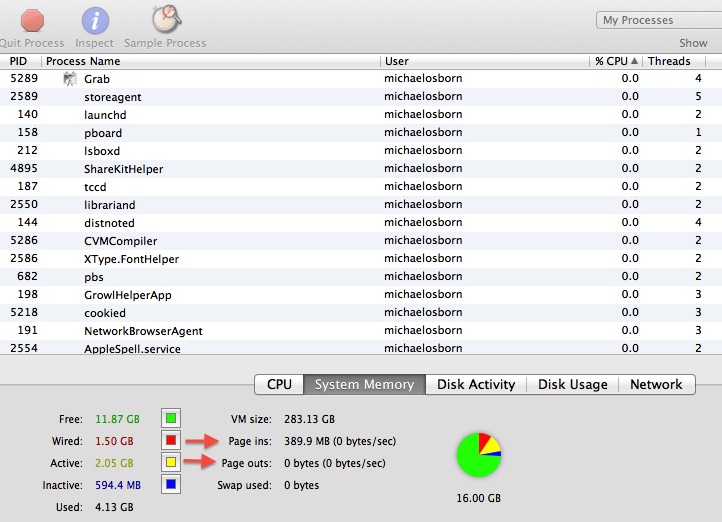Click the Sample Process toolbar label

[165, 43]
